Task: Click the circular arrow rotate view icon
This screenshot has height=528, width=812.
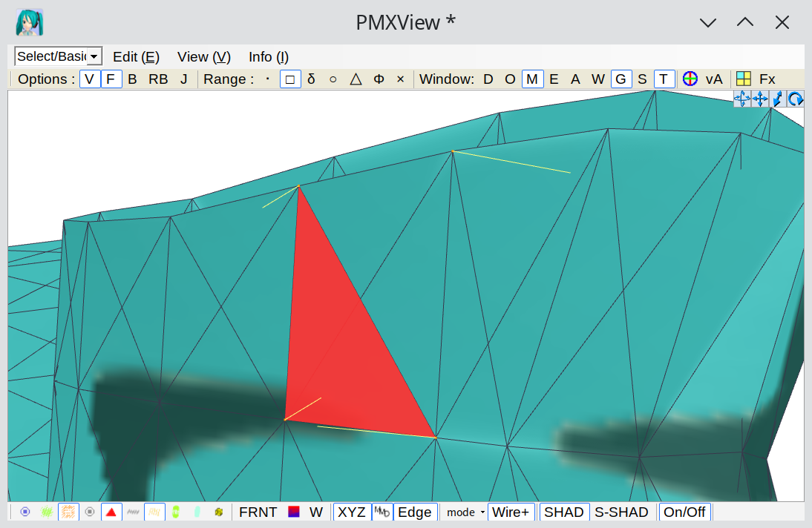Action: coord(795,99)
